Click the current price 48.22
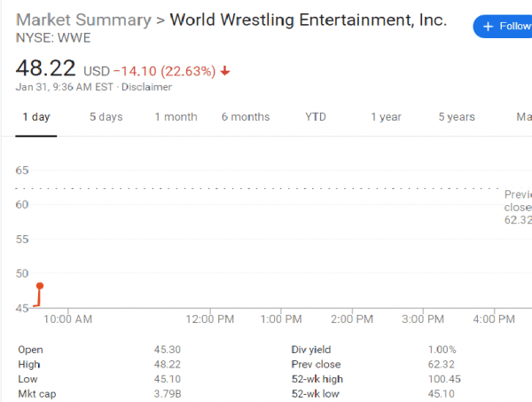Viewport: 532px width, 402px height. [x=46, y=68]
